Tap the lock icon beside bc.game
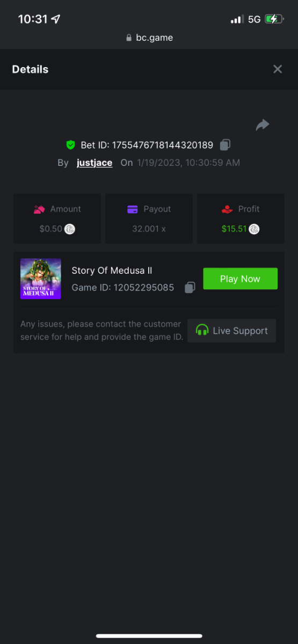298x644 pixels. [x=128, y=38]
